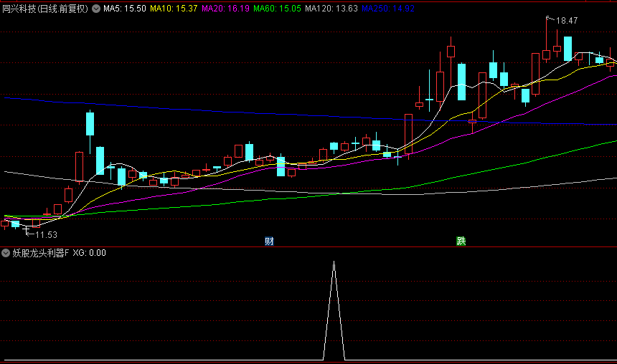The image size is (617, 364).
Task: Select the magenta MA20 value label
Action: click(225, 9)
